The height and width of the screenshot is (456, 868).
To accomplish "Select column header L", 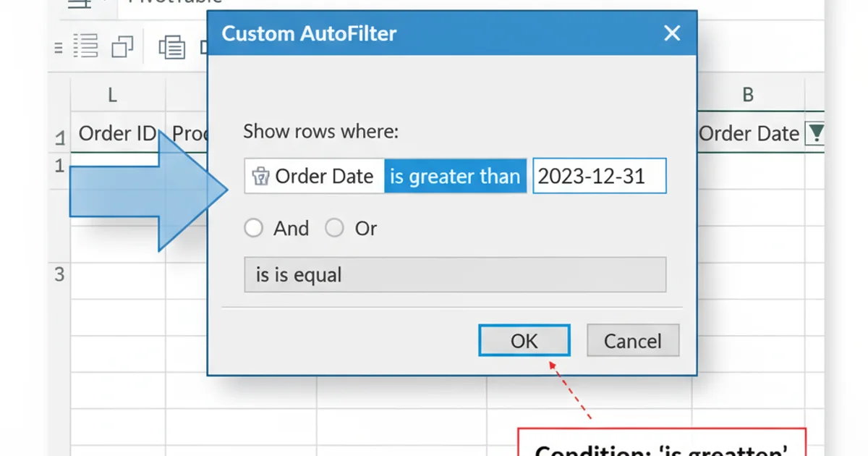I will (112, 94).
